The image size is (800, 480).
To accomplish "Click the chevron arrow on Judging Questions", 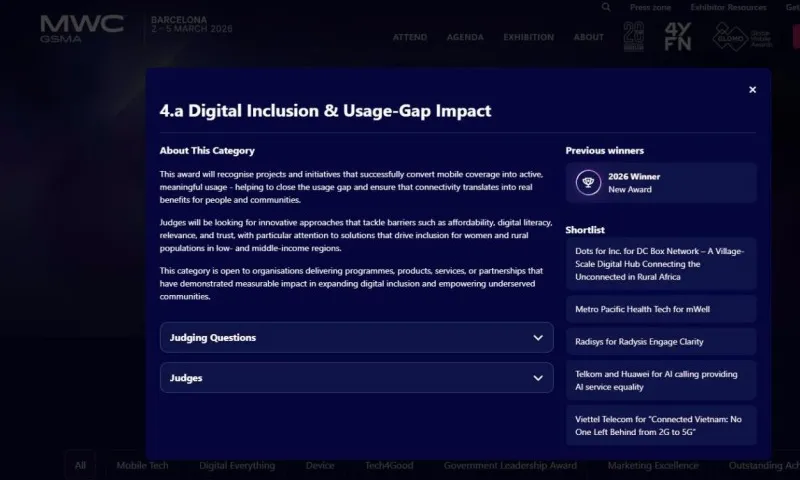I will point(539,338).
